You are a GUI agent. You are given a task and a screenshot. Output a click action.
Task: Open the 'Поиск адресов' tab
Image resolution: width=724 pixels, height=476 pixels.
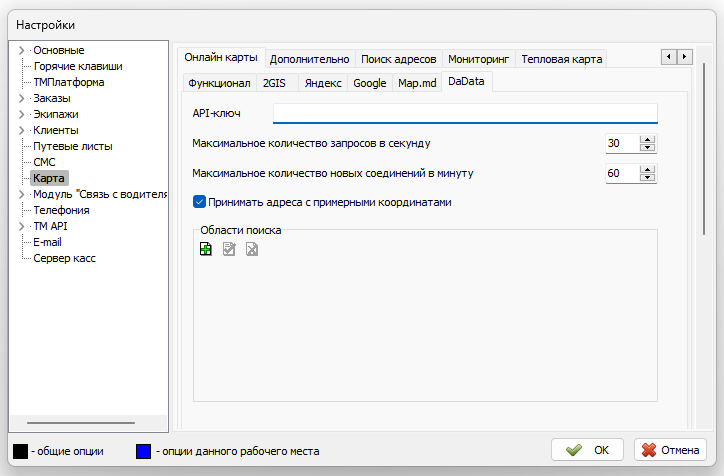pos(398,59)
